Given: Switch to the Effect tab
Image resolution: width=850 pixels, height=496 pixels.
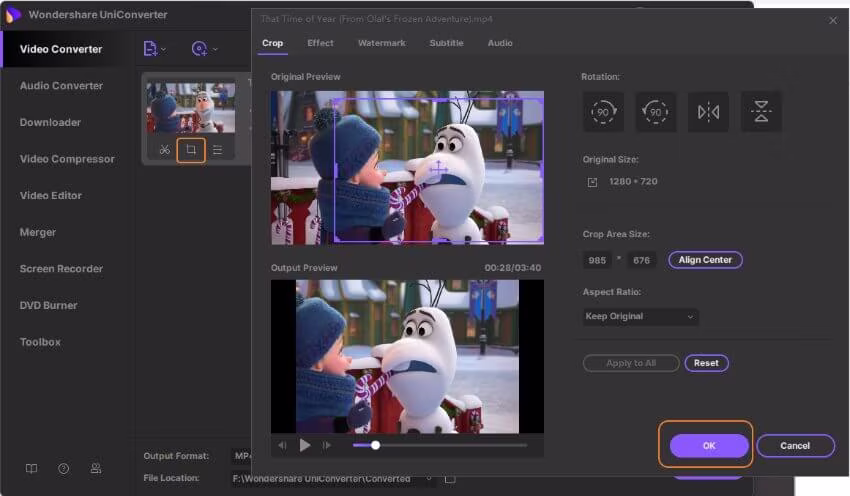Looking at the screenshot, I should pyautogui.click(x=320, y=43).
